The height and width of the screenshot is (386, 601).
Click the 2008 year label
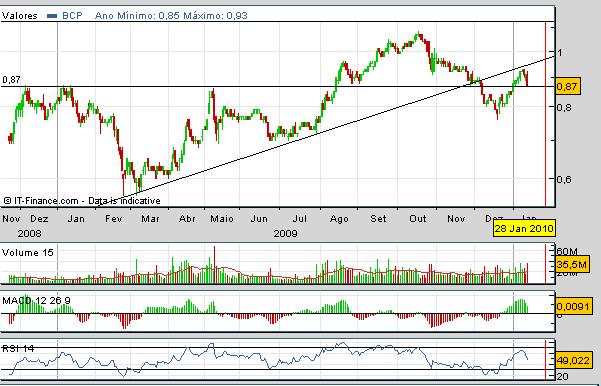[x=30, y=233]
